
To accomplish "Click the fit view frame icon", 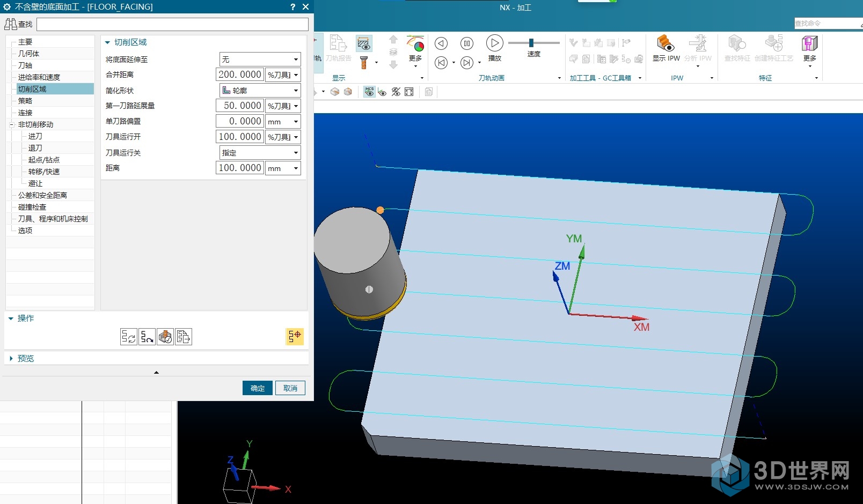I will click(x=409, y=92).
